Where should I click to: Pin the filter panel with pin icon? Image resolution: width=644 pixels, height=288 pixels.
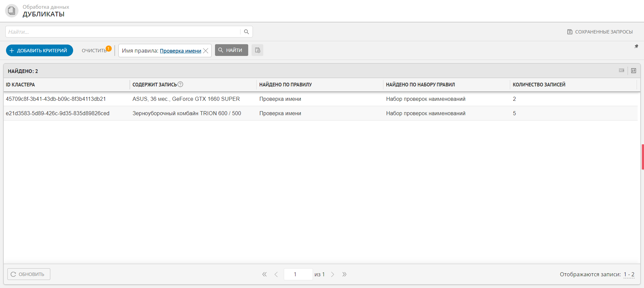coord(636,47)
